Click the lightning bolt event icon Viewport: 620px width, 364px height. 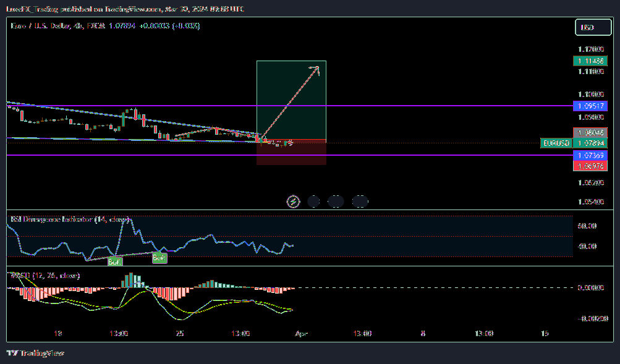coord(293,201)
